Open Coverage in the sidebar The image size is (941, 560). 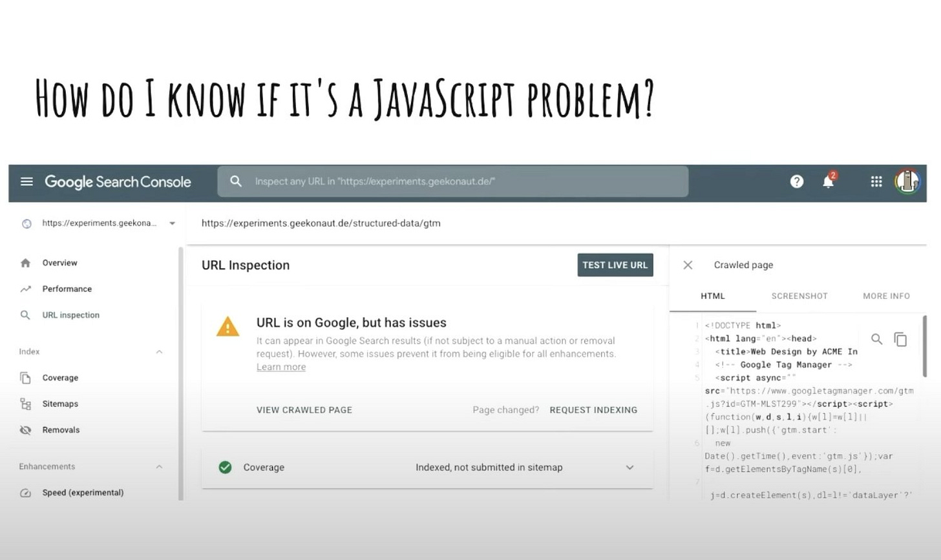(x=60, y=378)
